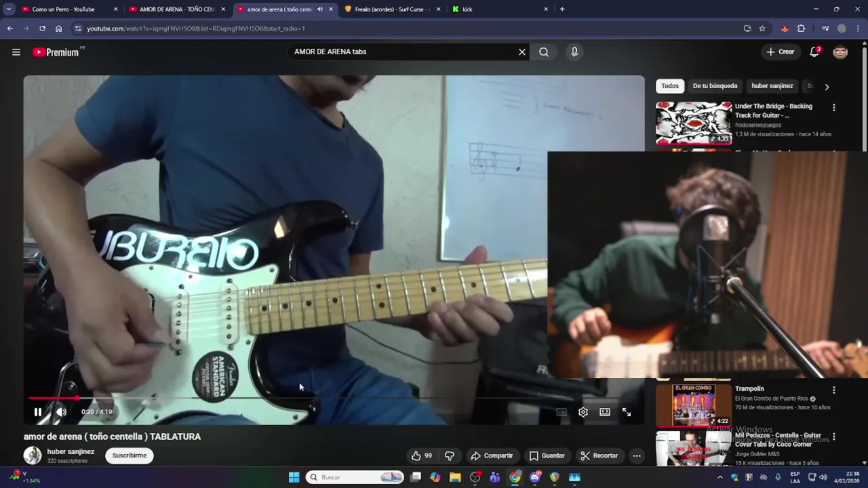Select the De tu búsqueda chip
Screen dimensions: 868x488
coord(715,86)
